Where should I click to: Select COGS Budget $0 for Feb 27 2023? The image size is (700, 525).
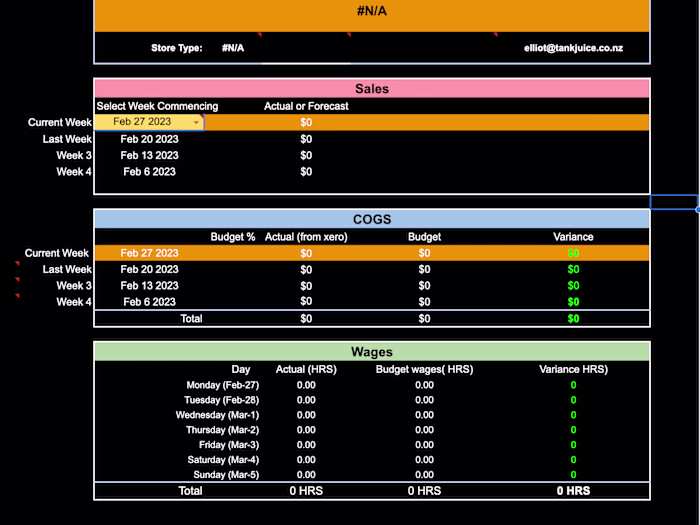[425, 253]
